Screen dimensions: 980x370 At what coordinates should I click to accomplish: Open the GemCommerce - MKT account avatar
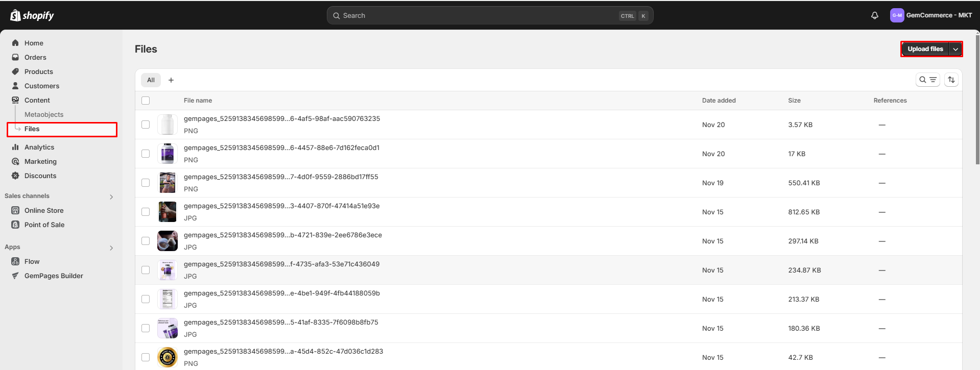click(x=897, y=15)
